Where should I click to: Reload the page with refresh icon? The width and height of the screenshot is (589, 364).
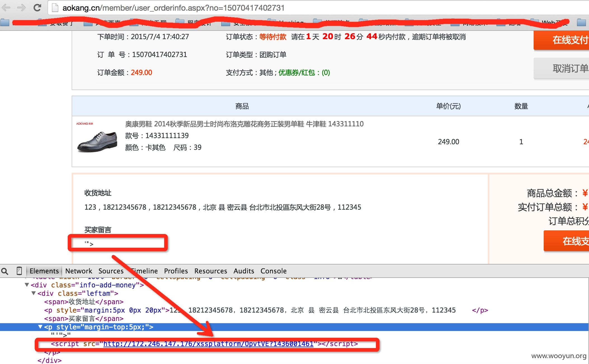point(37,8)
